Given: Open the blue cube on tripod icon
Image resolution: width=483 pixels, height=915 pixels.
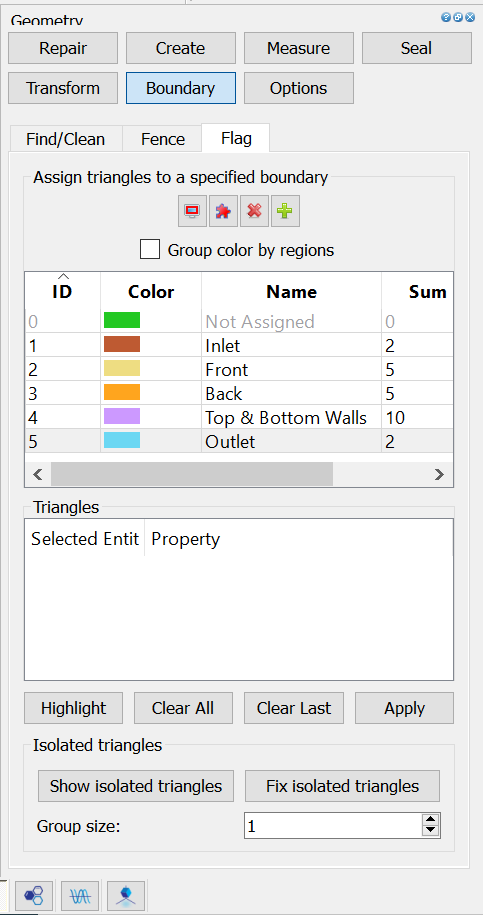Looking at the screenshot, I should tap(125, 895).
